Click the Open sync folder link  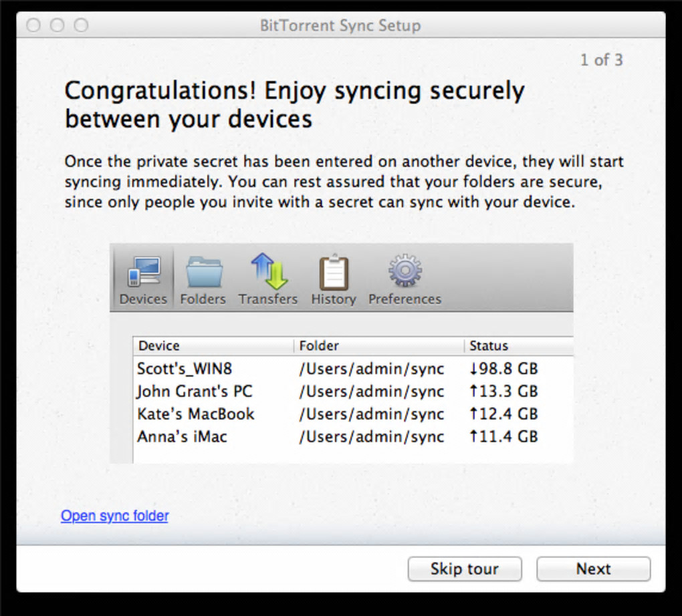tap(114, 516)
